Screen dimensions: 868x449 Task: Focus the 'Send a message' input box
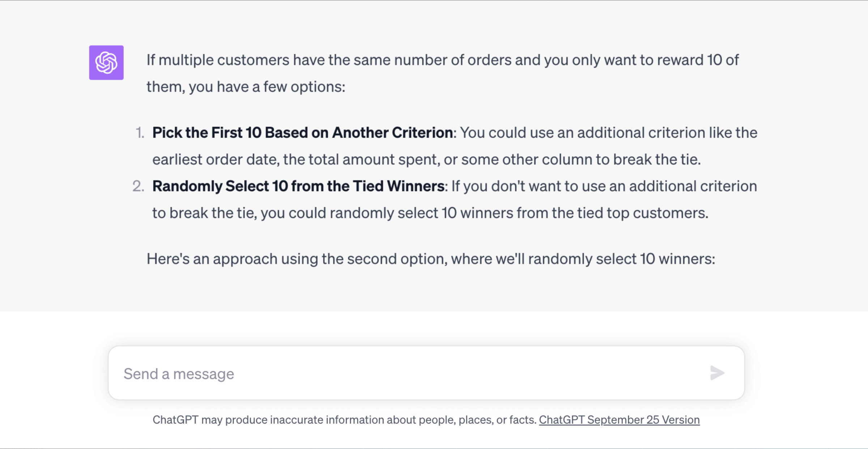[x=426, y=373]
